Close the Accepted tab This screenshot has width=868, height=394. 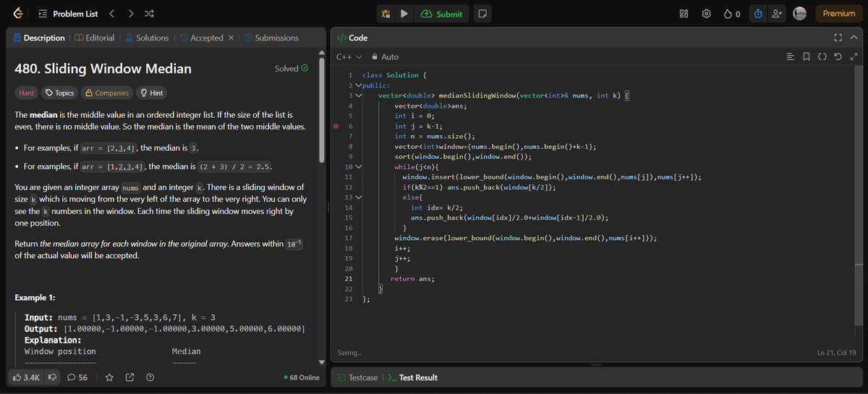click(x=231, y=38)
